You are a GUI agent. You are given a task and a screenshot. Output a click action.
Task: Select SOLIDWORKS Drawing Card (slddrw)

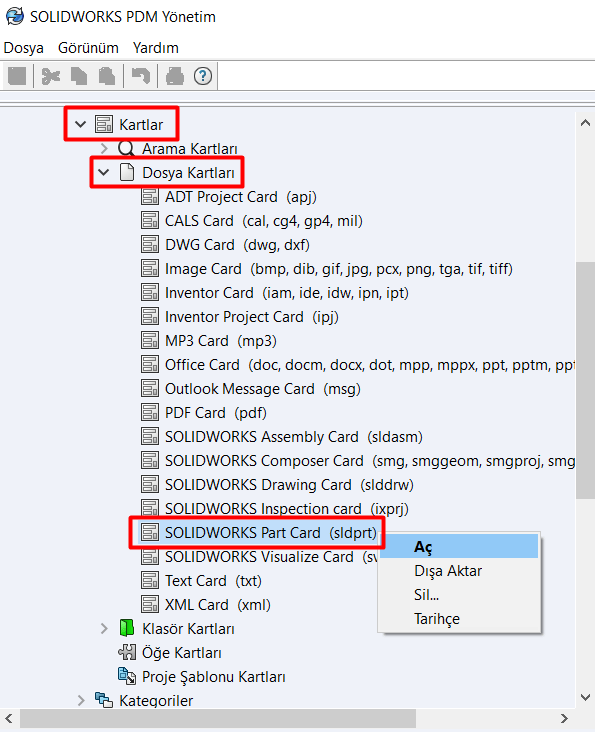277,485
